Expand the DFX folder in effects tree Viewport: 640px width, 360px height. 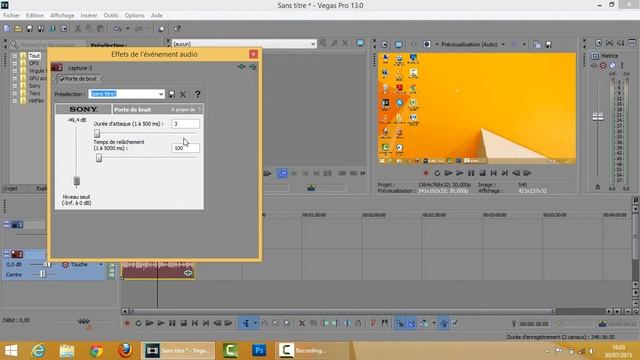click(15, 63)
